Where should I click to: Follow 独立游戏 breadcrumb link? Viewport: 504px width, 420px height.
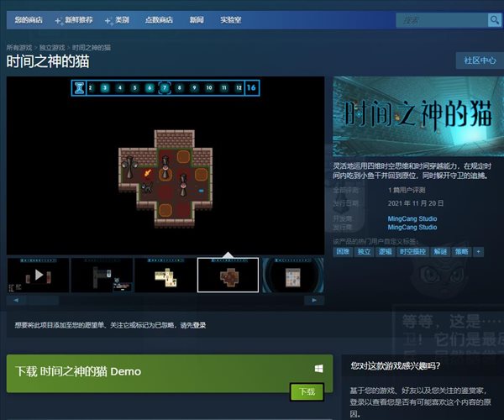(52, 48)
